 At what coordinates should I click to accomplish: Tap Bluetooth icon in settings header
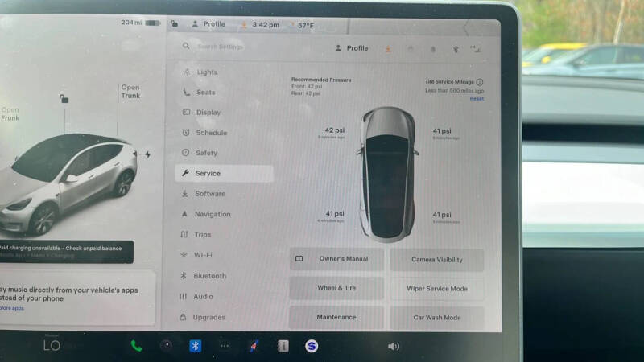click(x=456, y=49)
